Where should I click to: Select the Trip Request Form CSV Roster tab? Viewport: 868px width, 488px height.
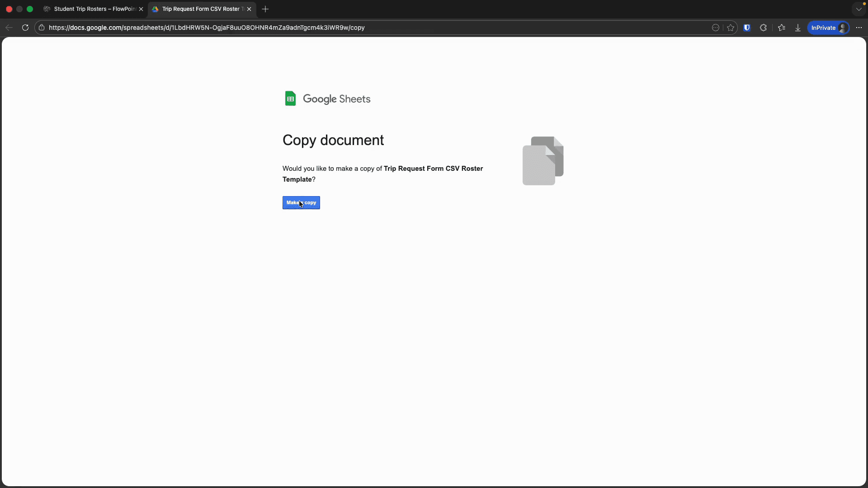click(x=202, y=9)
